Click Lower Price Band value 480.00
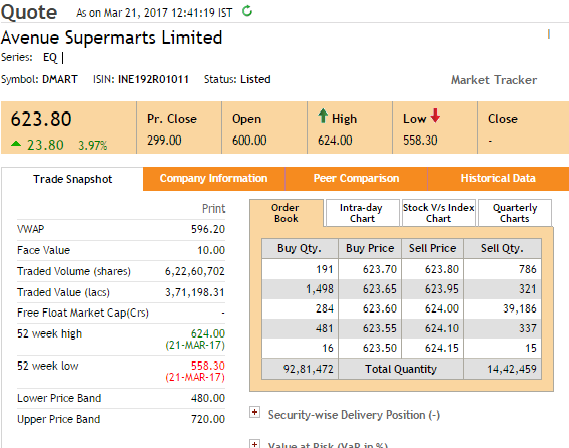Viewport: 569px width, 448px height. pyautogui.click(x=208, y=398)
